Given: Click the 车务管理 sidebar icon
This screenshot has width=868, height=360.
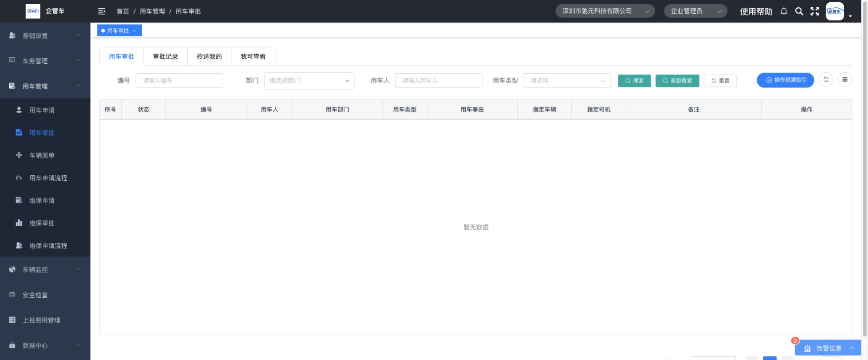Looking at the screenshot, I should pos(12,61).
